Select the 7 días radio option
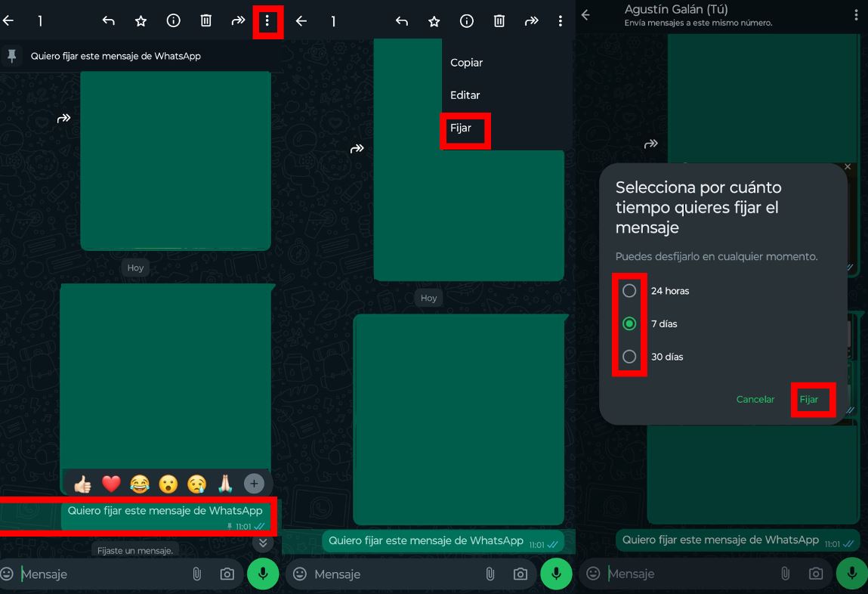Viewport: 868px width, 594px height. point(629,324)
